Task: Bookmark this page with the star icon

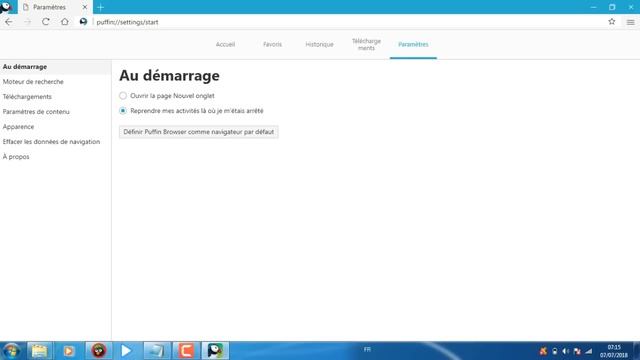Action: click(611, 22)
